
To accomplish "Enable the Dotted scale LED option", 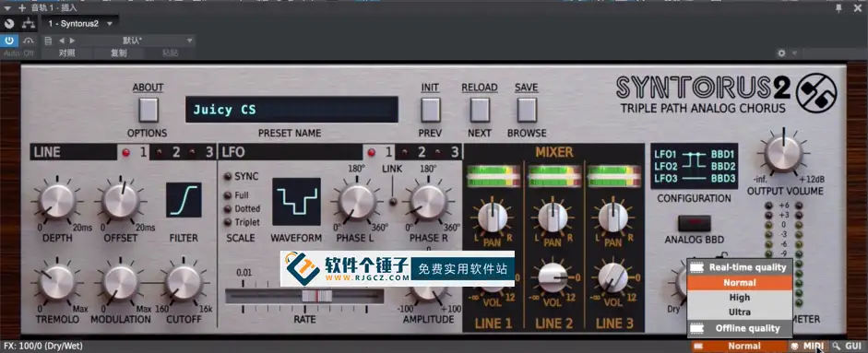I will point(228,209).
